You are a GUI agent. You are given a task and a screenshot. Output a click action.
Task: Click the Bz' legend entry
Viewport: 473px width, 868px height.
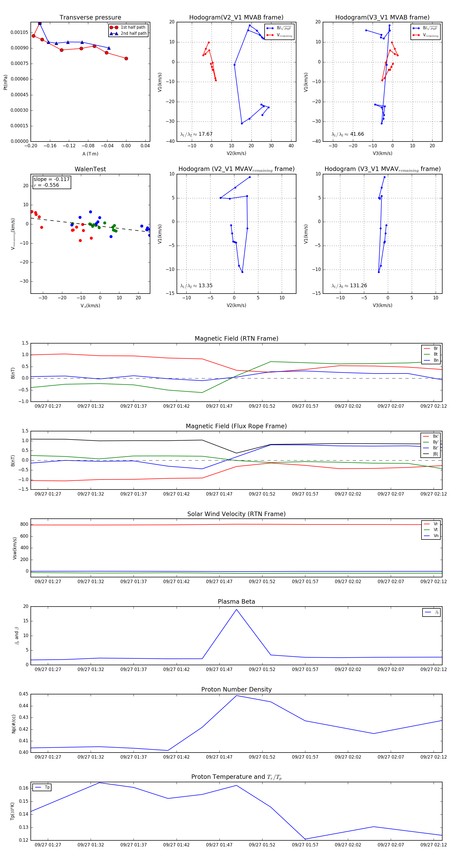point(431,448)
